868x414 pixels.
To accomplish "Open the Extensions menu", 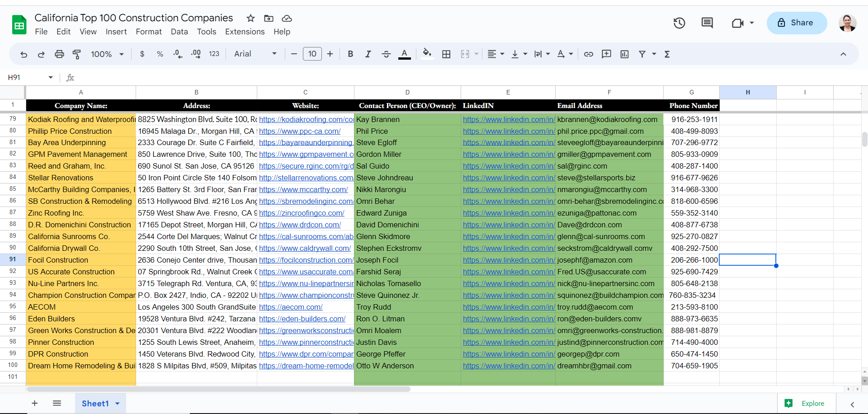I will click(245, 32).
